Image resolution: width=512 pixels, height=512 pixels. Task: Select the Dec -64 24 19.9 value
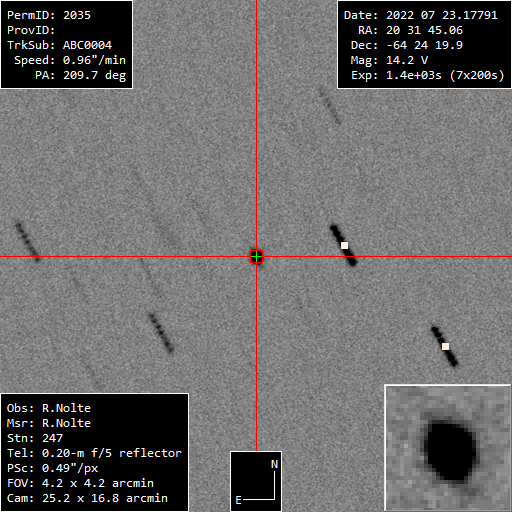[x=407, y=45]
